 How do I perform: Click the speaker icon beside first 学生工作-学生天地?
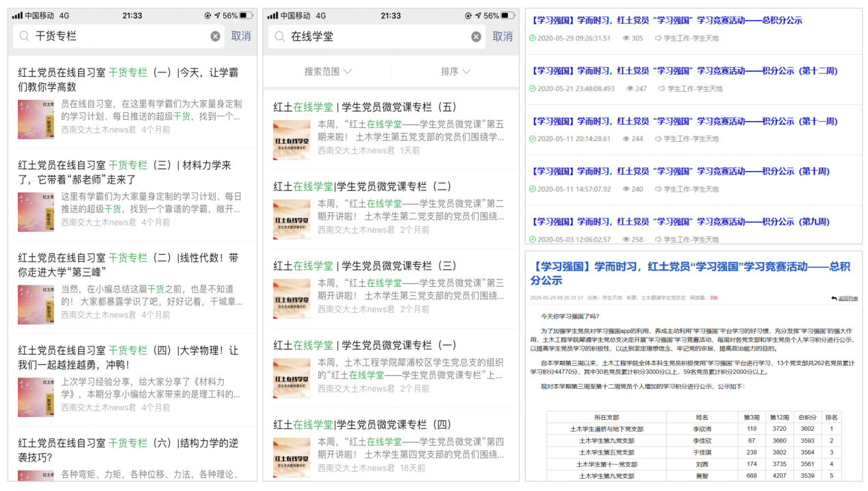pos(659,38)
